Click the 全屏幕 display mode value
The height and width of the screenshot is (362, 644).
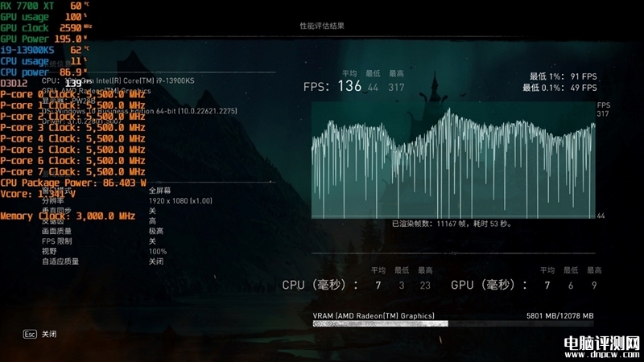tap(159, 191)
